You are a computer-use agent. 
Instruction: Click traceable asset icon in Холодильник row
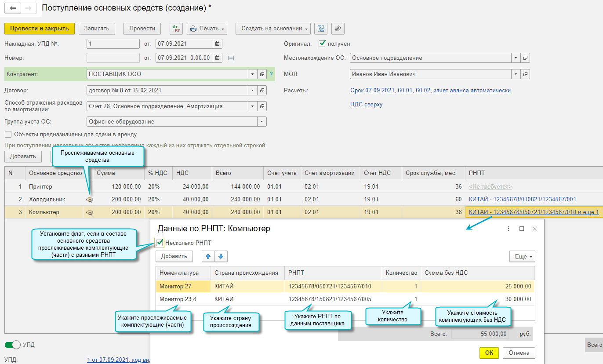click(x=90, y=200)
